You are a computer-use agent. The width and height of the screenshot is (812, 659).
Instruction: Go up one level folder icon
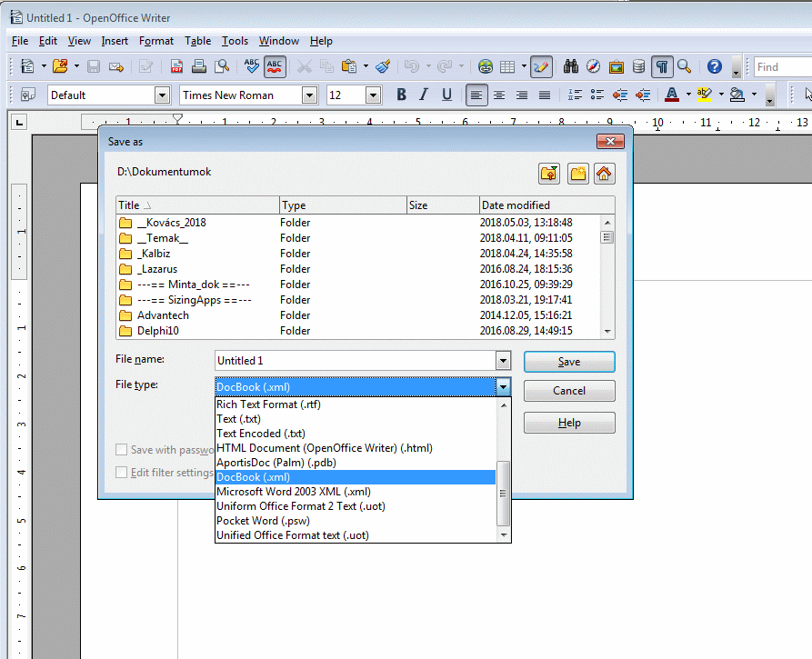tap(549, 174)
